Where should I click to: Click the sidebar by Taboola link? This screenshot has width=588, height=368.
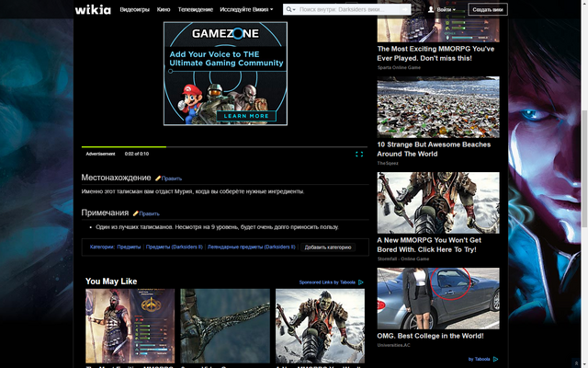[x=479, y=359]
